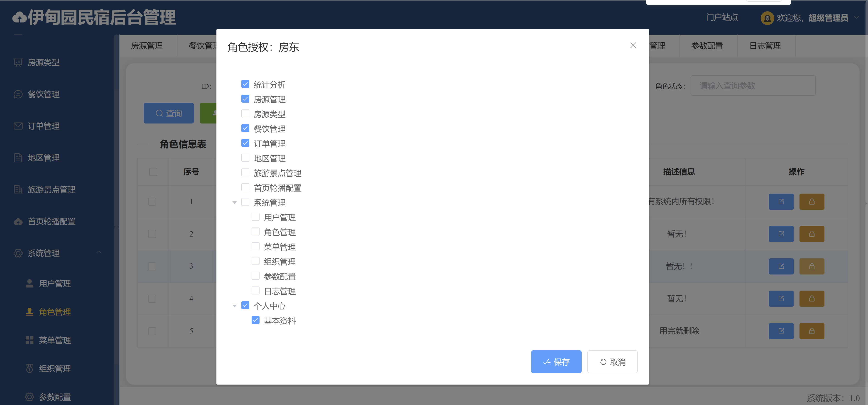
Task: Click the 用户管理 person sidebar icon
Action: [x=29, y=283]
